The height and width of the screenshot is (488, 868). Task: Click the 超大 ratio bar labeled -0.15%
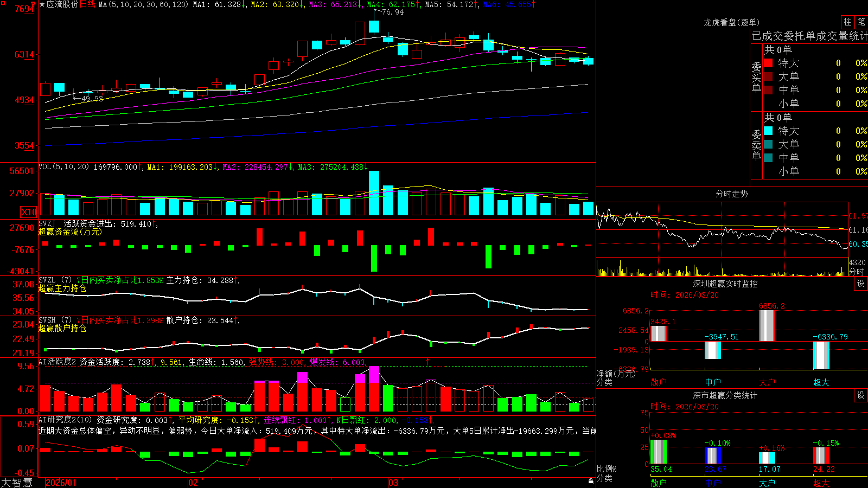(x=821, y=455)
